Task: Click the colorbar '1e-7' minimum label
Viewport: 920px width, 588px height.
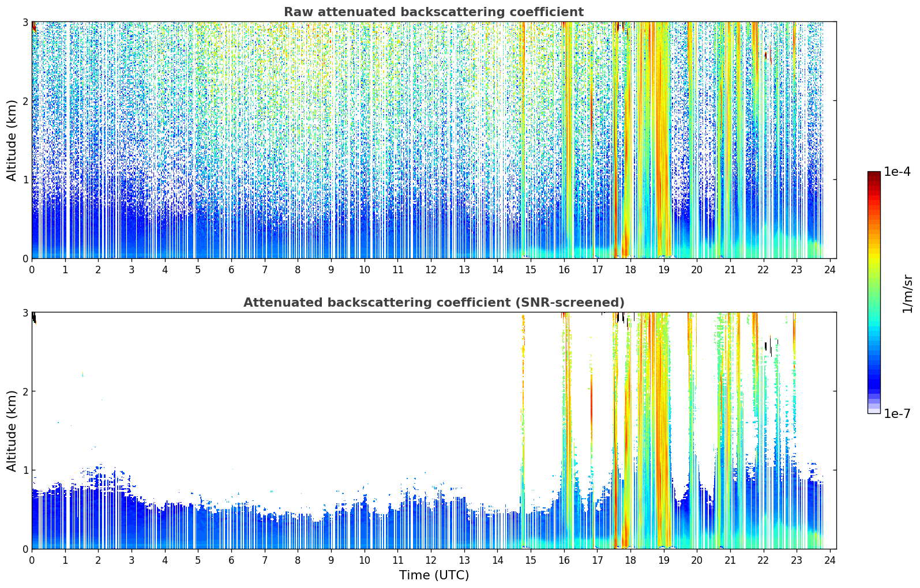Action: 897,413
